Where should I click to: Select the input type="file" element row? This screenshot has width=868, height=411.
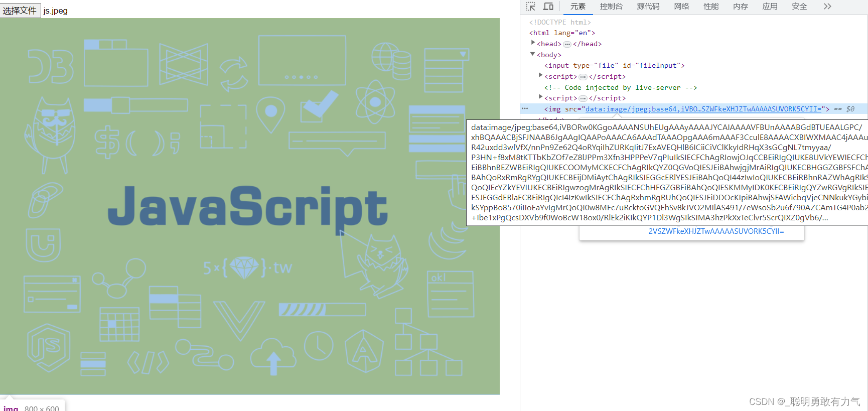615,65
